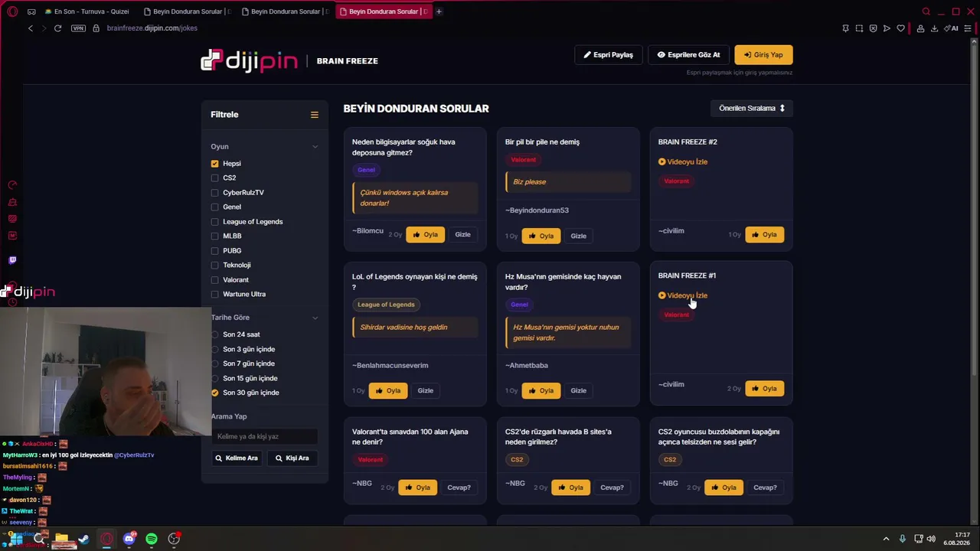
Task: Open Opera GX from the taskbar
Action: click(x=106, y=539)
